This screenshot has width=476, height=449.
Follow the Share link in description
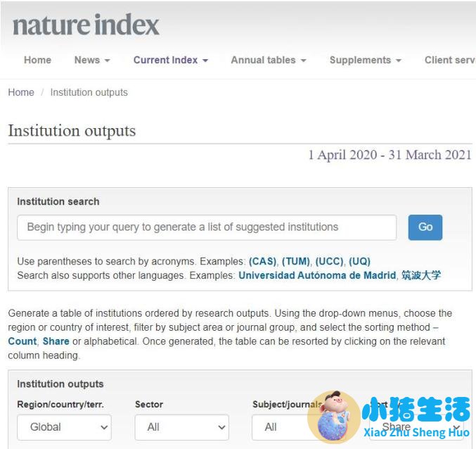point(56,341)
